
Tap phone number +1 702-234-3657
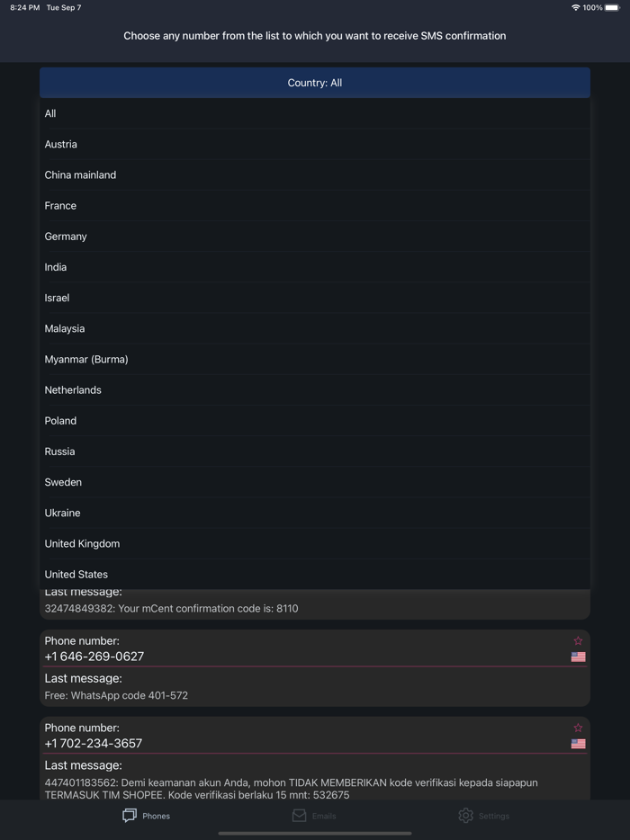click(97, 744)
